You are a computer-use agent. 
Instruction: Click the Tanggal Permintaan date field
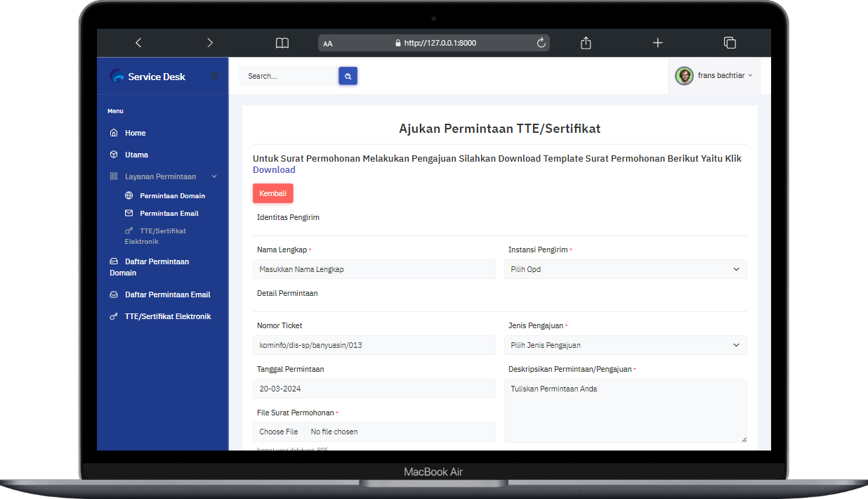click(374, 389)
